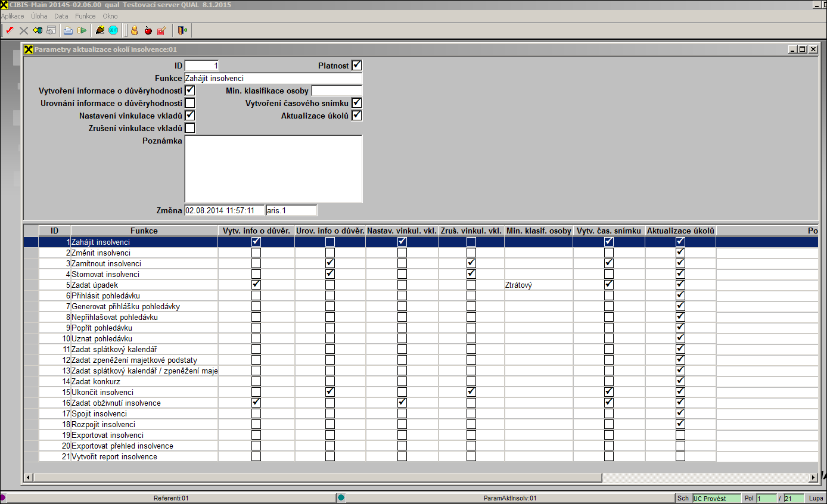The image size is (827, 504).
Task: Click the cyan EDIT octagon icon
Action: tap(113, 30)
